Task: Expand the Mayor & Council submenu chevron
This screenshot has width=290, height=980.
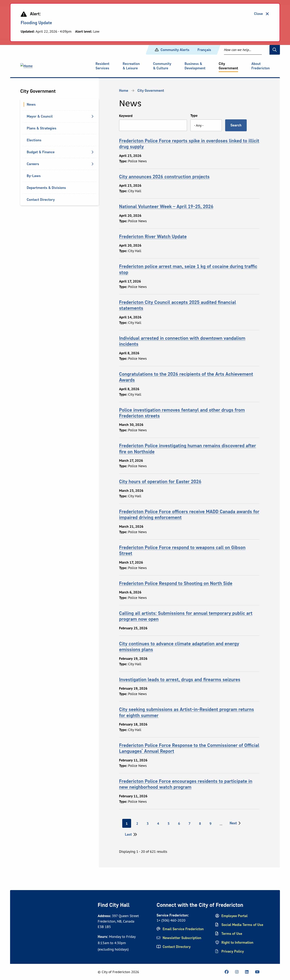Action: tap(92, 116)
